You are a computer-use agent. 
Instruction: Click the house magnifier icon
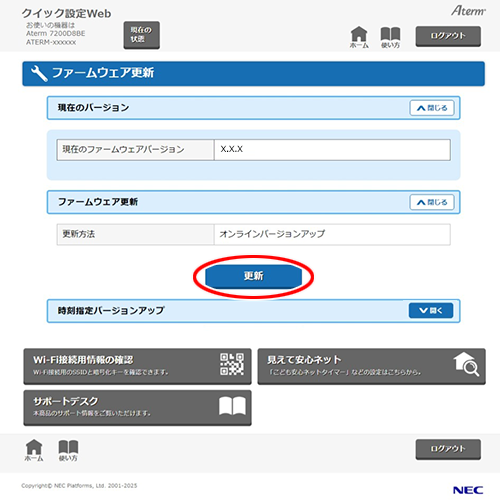(466, 364)
